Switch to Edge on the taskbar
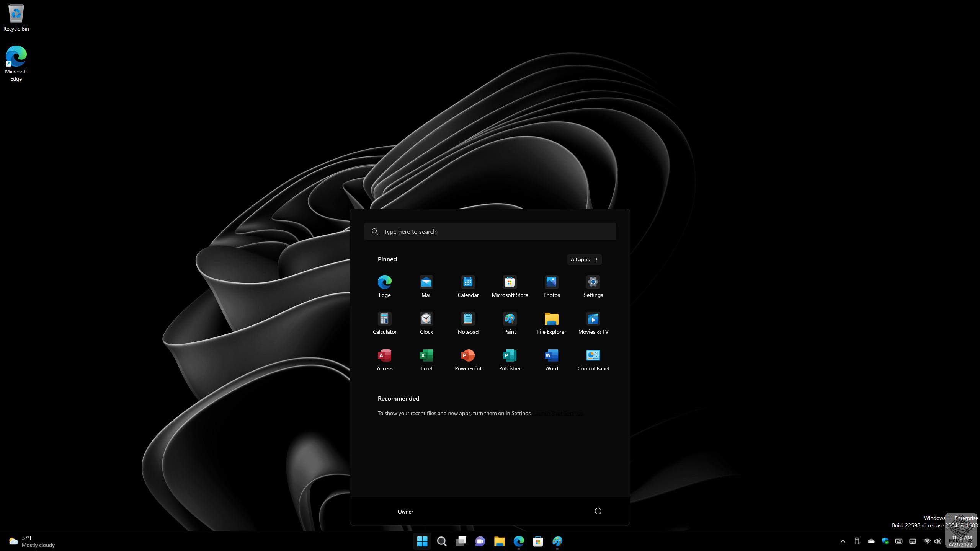This screenshot has width=980, height=551. [x=519, y=541]
